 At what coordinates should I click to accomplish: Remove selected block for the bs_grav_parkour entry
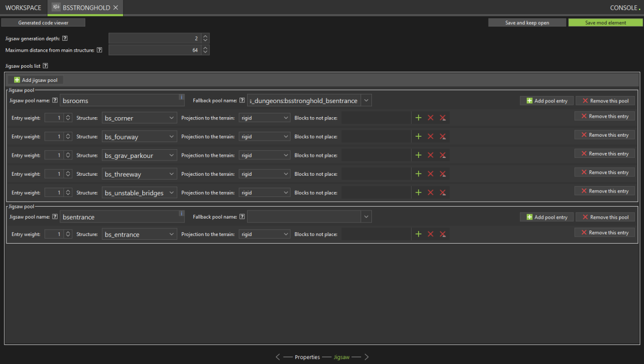click(x=431, y=155)
